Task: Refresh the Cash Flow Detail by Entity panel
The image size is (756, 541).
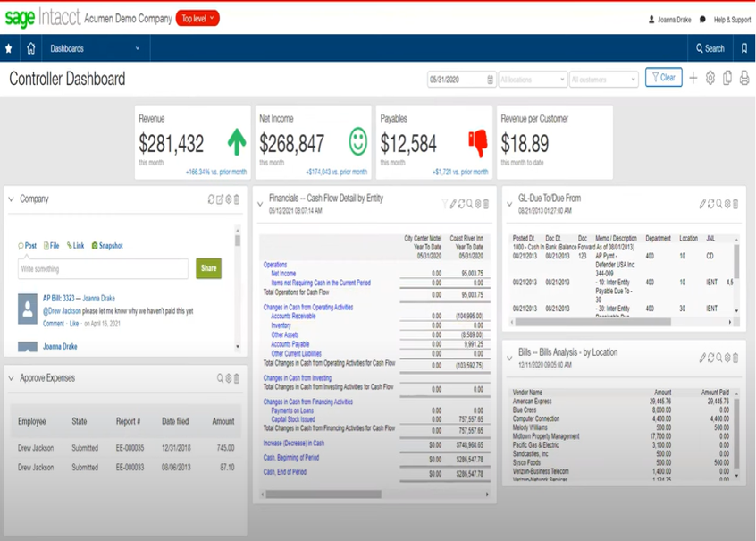Action: click(x=461, y=204)
